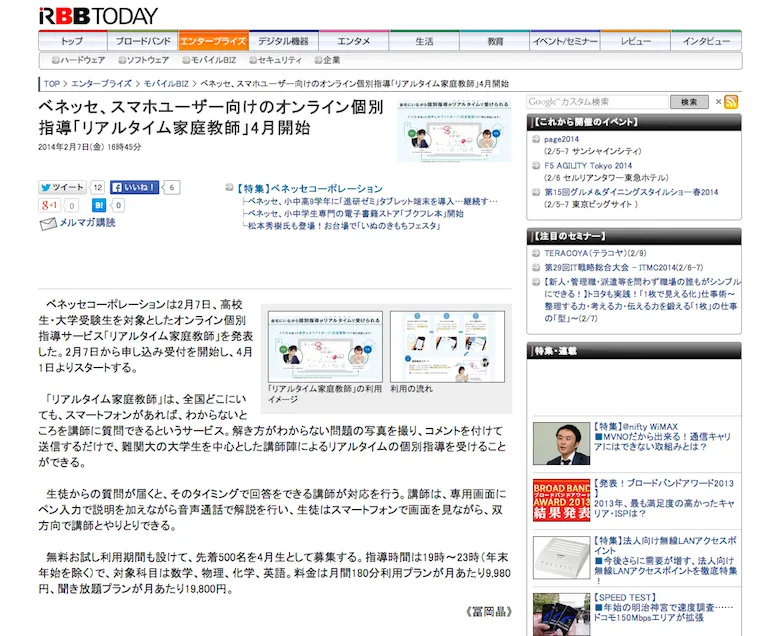Open the メルマガ購読 link
780x636 pixels.
[88, 222]
